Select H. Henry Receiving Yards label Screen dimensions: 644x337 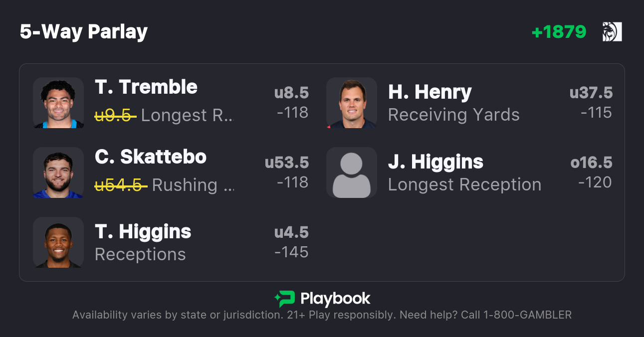pos(453,115)
